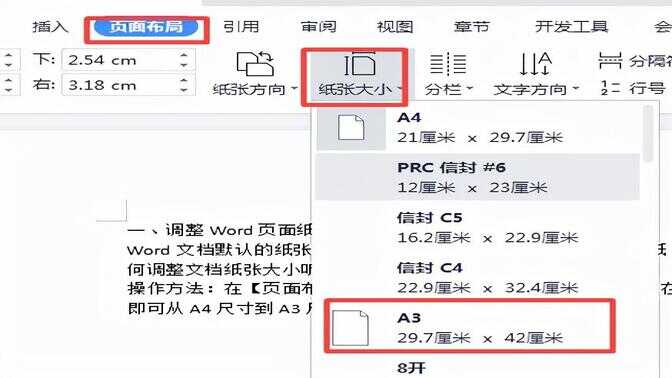Expand the 纸张方向 dropdown arrow
672x378 pixels.
tap(294, 89)
